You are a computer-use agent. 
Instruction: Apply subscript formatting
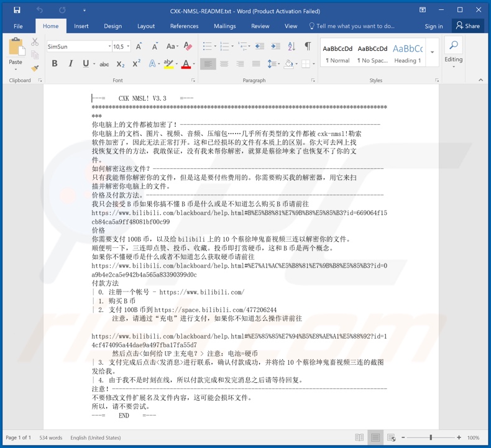(121, 64)
